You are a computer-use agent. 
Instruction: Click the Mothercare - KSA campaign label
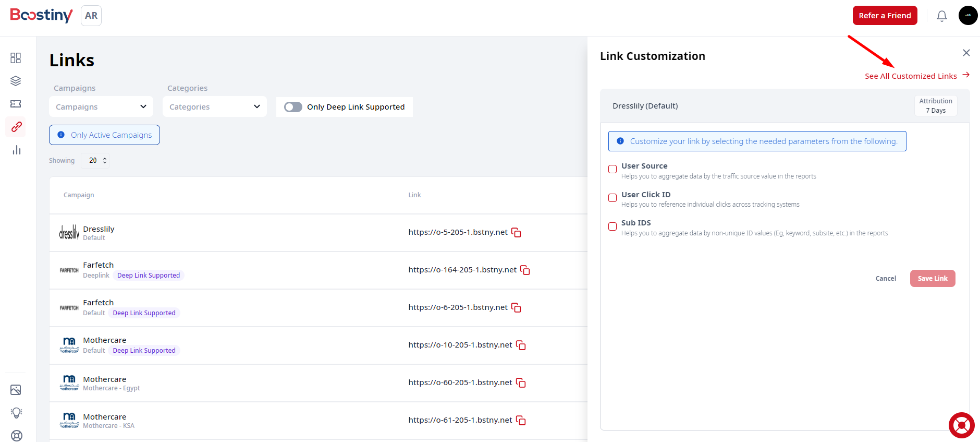coord(108,426)
